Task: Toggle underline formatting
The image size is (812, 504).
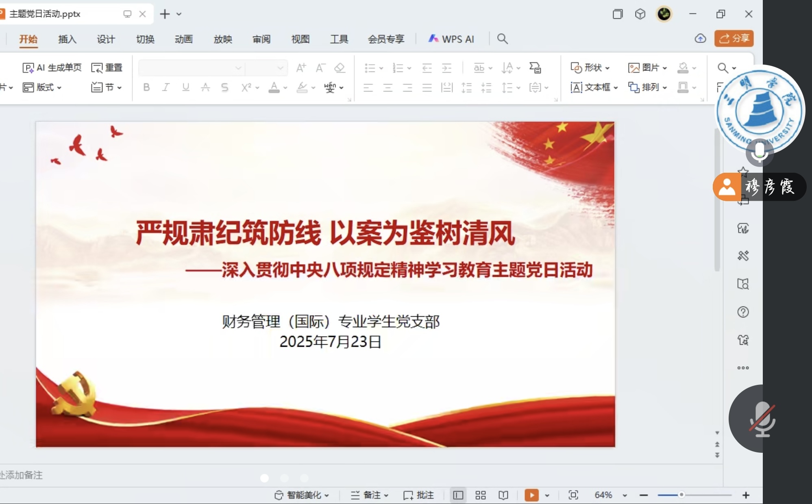Action: (186, 87)
